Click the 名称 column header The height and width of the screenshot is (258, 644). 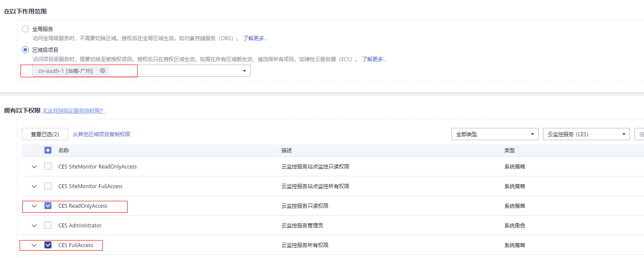[x=64, y=150]
